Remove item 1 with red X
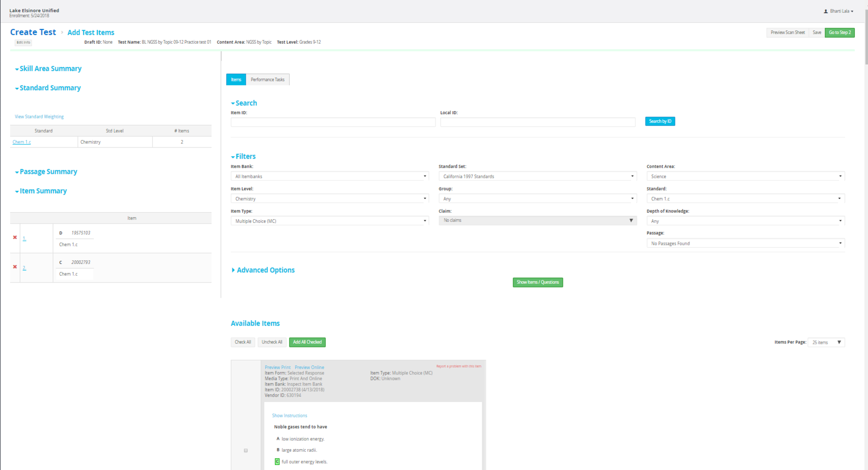This screenshot has width=868, height=470. pyautogui.click(x=15, y=238)
